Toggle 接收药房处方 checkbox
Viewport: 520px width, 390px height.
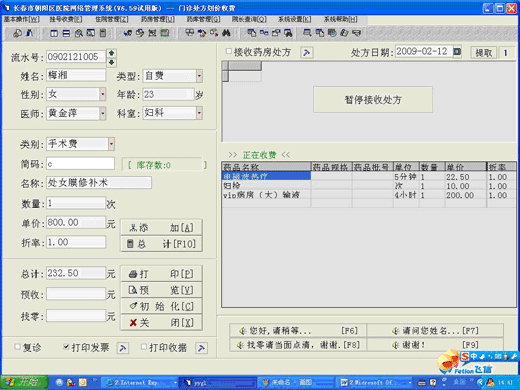tap(229, 51)
